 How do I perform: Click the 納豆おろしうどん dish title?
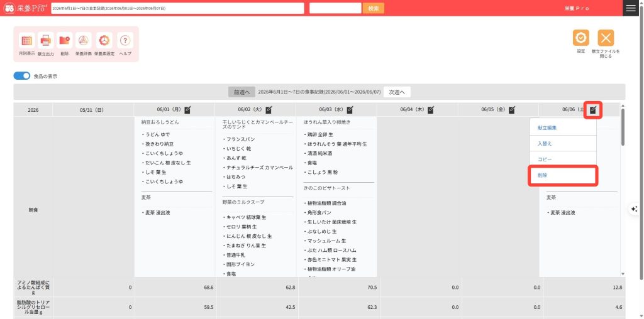click(x=160, y=122)
